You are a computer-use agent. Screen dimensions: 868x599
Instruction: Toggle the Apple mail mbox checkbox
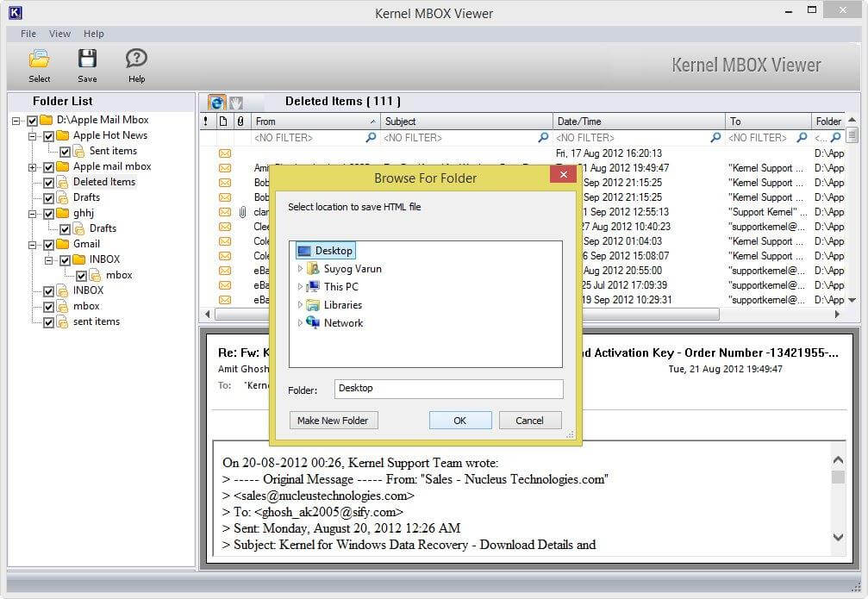click(x=49, y=166)
